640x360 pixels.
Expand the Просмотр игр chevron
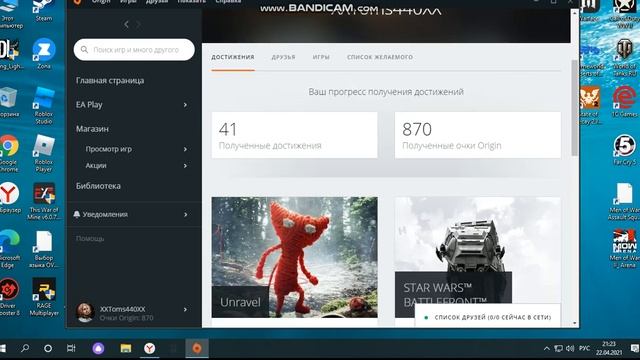pos(185,149)
